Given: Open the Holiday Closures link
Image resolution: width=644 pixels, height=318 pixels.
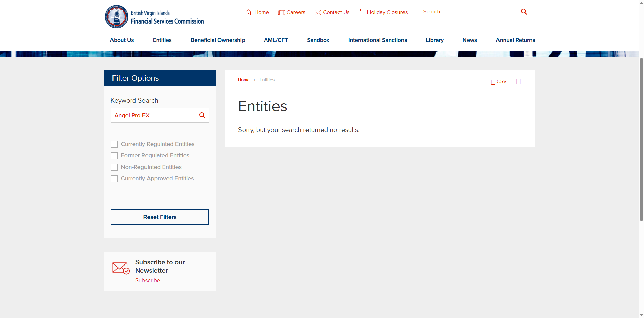Looking at the screenshot, I should pyautogui.click(x=387, y=12).
